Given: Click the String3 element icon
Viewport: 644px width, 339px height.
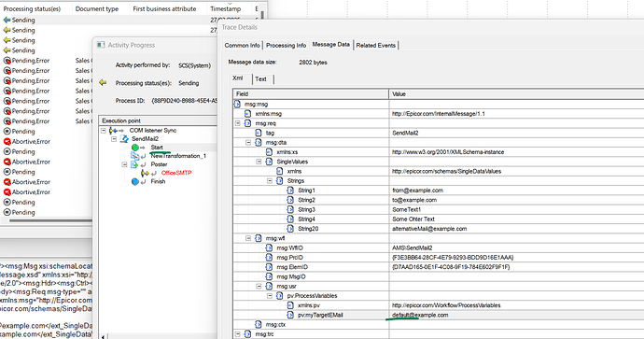Looking at the screenshot, I should [290, 209].
